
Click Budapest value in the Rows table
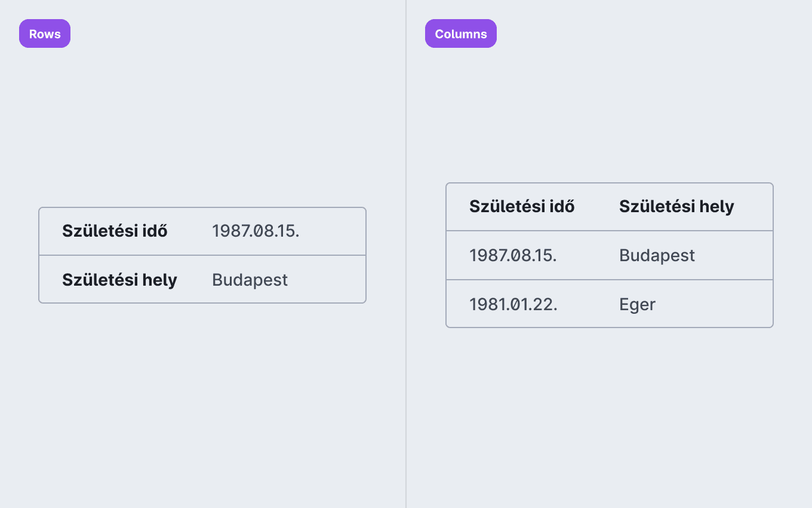(x=250, y=280)
